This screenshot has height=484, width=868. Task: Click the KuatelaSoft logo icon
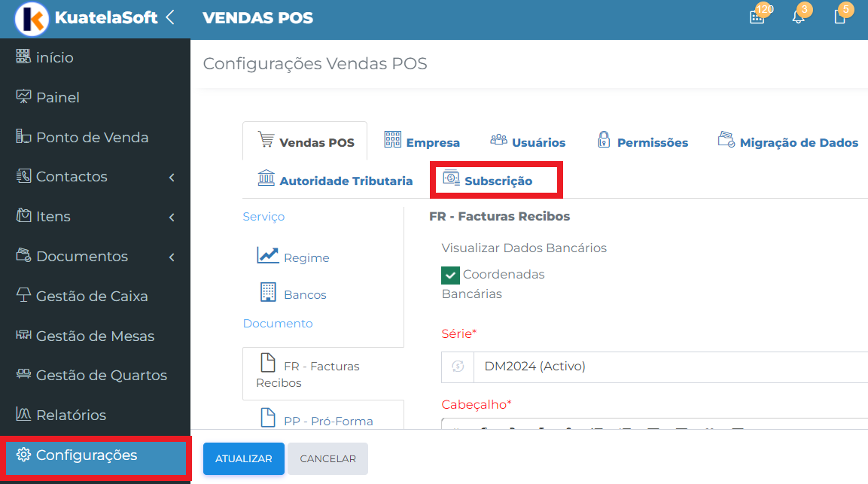pos(32,19)
